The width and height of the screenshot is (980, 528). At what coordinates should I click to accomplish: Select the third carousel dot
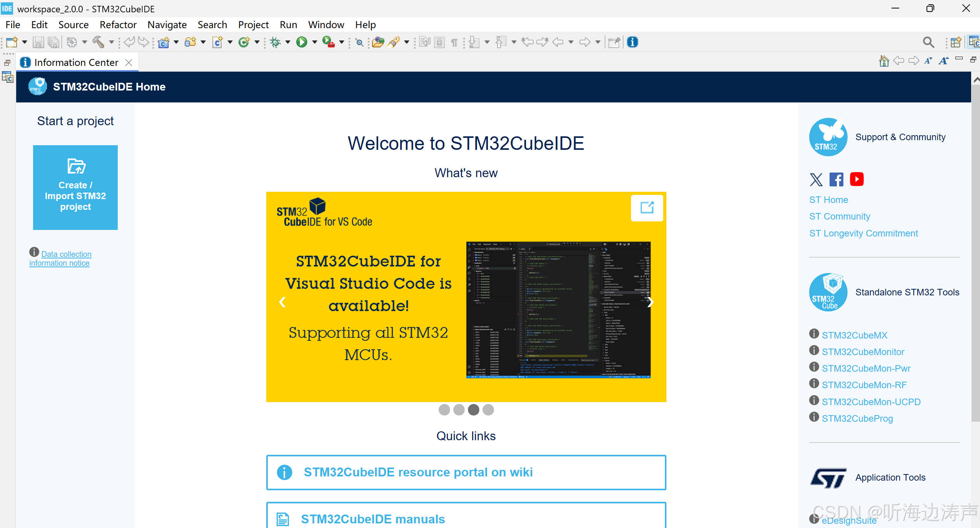tap(474, 410)
